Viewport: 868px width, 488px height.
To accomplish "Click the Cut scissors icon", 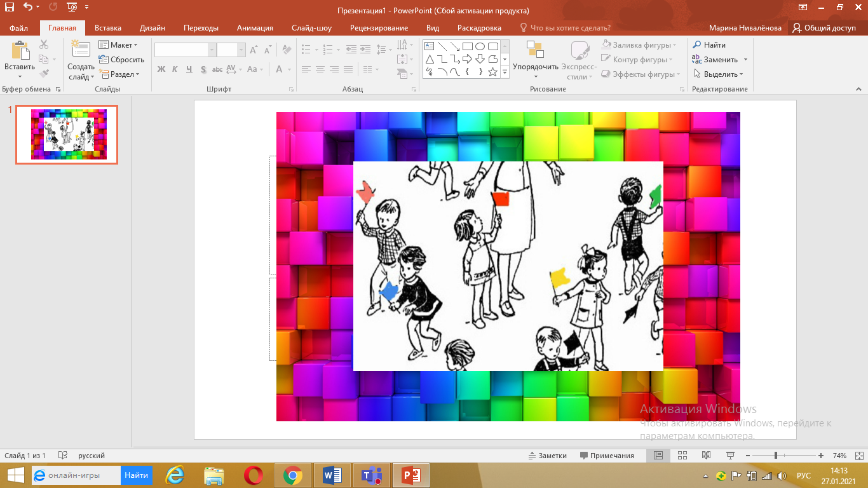I will tap(44, 44).
